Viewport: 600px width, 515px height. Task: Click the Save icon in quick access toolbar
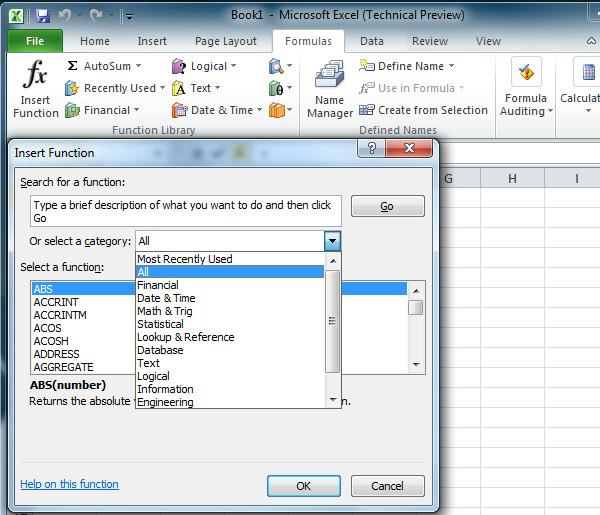[43, 16]
